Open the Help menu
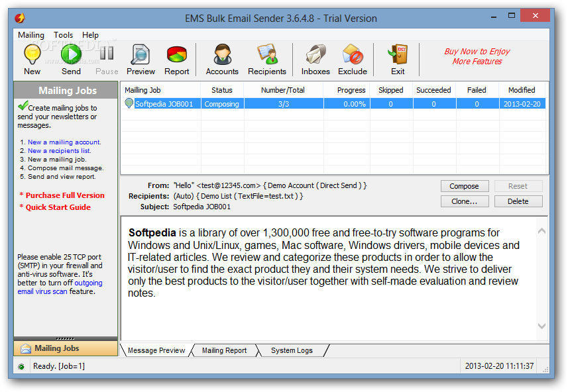Image resolution: width=568 pixels, height=392 pixels. click(x=90, y=35)
